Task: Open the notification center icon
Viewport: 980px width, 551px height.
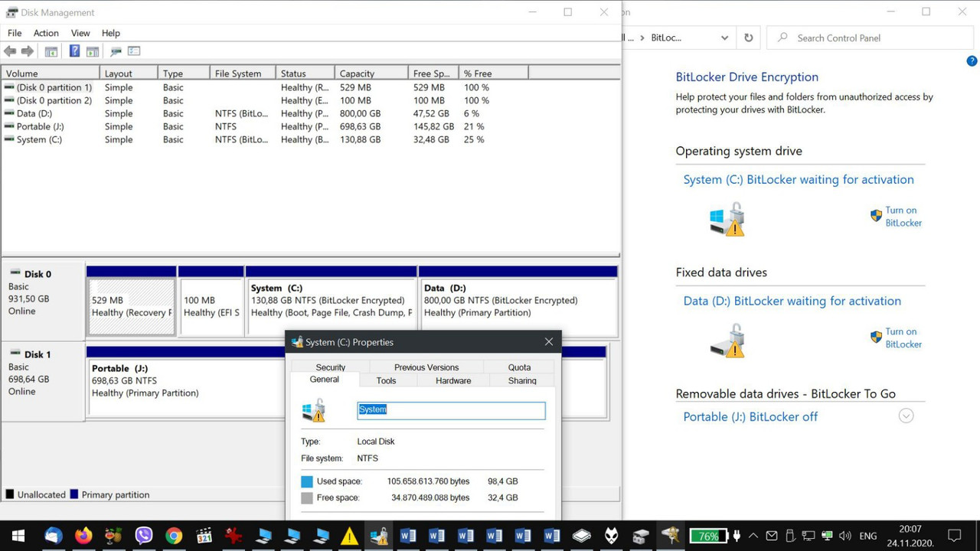Action: point(955,536)
